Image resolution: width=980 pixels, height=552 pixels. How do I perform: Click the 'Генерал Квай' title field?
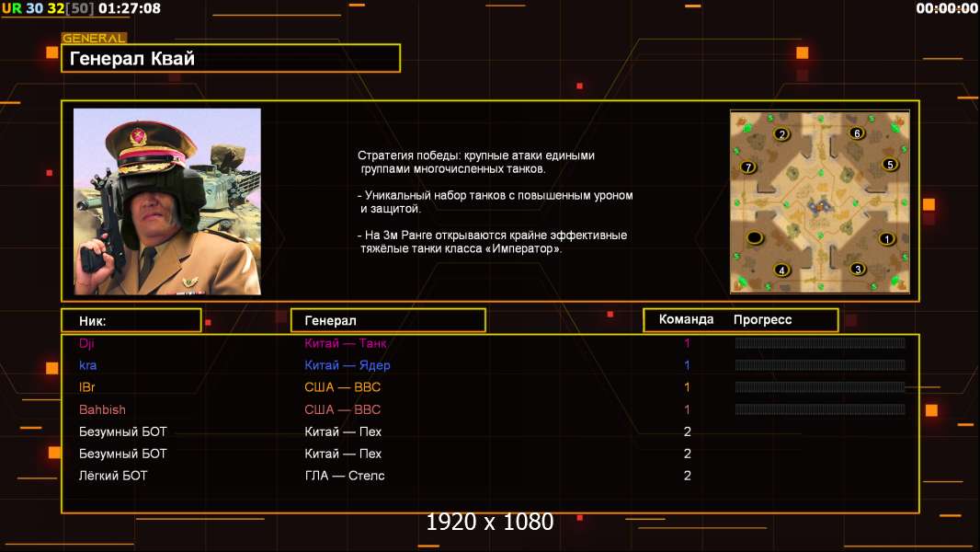point(230,59)
